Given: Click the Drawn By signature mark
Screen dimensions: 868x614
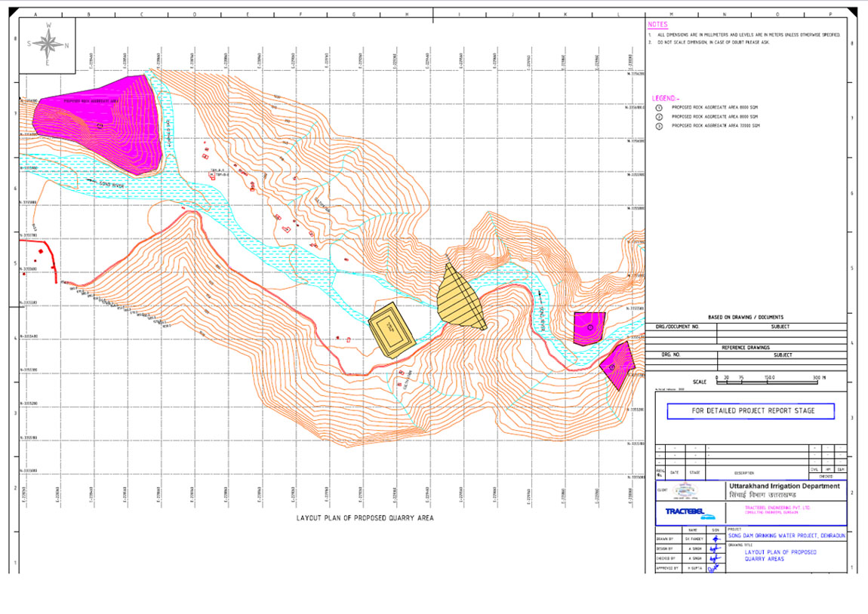Looking at the screenshot, I should point(715,539).
